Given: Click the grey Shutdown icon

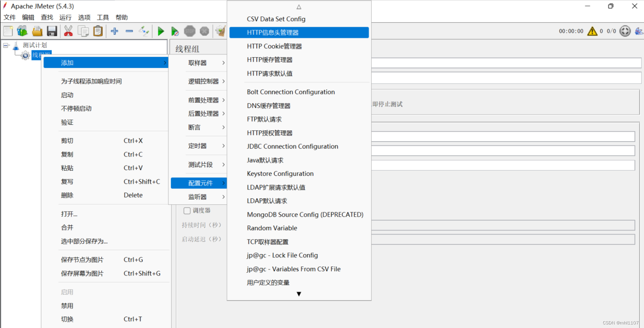Looking at the screenshot, I should (204, 31).
